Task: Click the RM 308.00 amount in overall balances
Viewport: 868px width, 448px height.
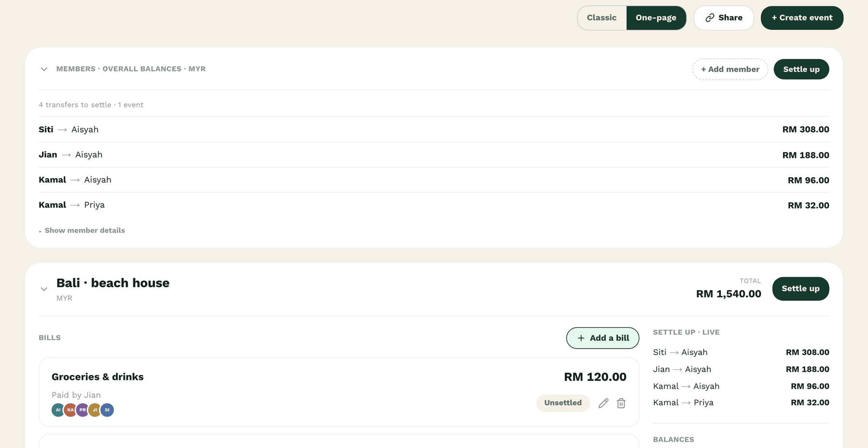Action: 806,129
